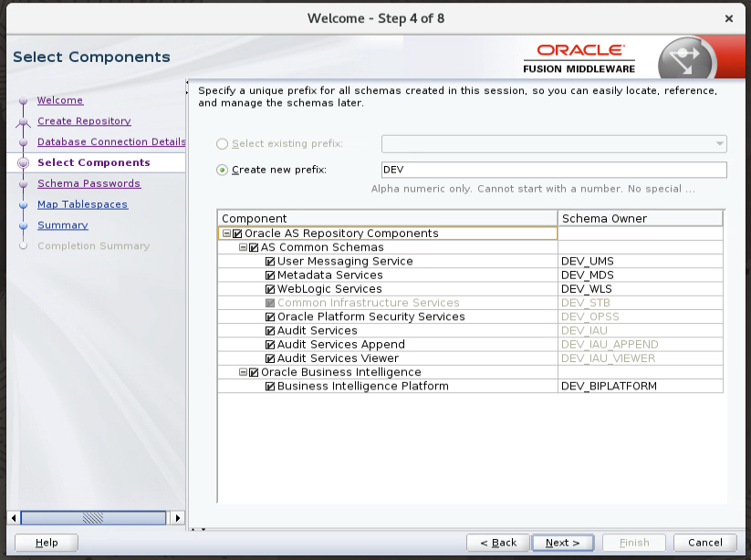The width and height of the screenshot is (751, 560).
Task: Click the collapse-pane arrow on the splitter
Action: [x=187, y=82]
